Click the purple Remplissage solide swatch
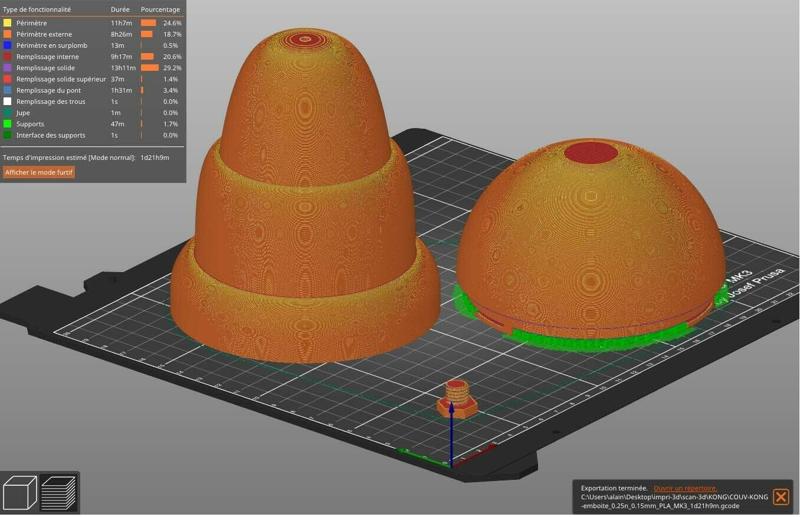Viewport: 800px width, 517px height. (x=7, y=67)
